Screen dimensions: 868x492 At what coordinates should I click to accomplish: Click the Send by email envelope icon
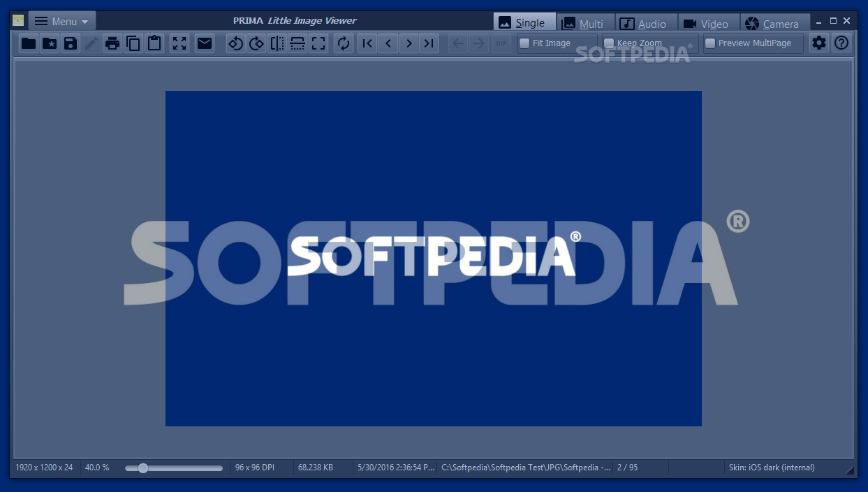[x=205, y=44]
